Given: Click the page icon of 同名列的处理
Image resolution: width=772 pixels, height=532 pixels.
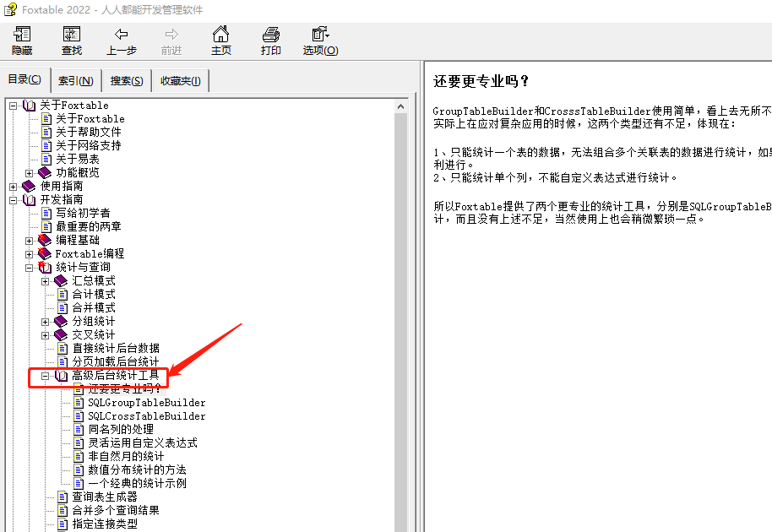Looking at the screenshot, I should [79, 429].
